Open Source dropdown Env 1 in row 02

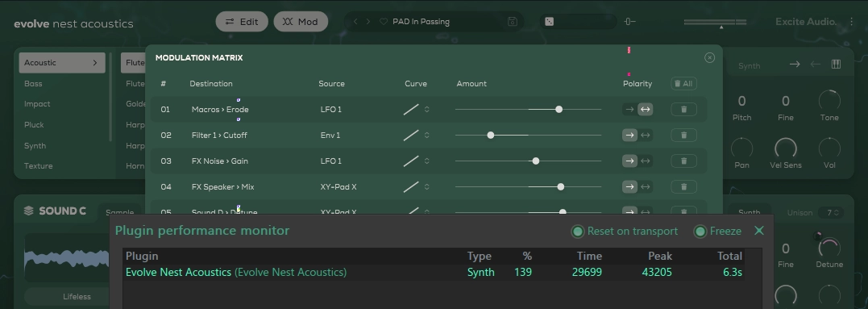coord(330,135)
